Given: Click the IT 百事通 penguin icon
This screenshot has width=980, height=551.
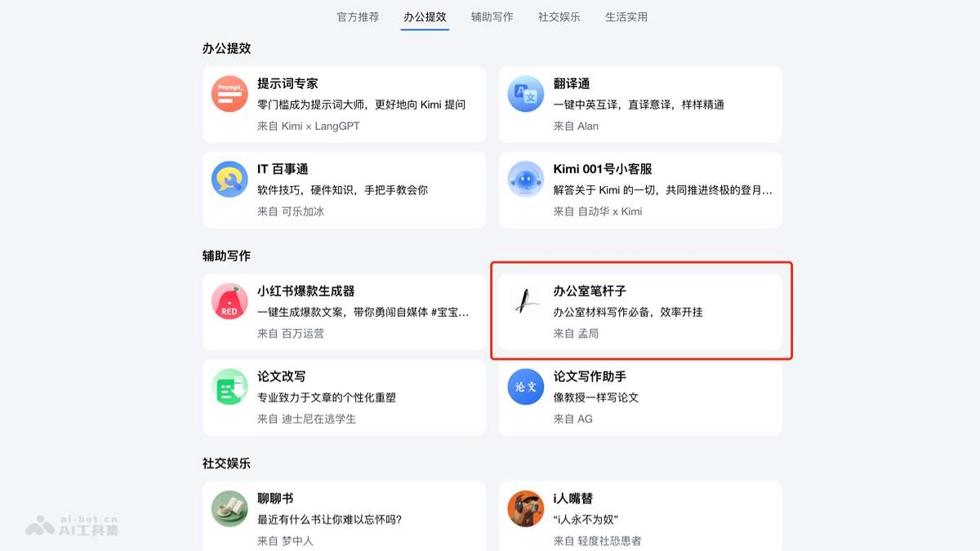Looking at the screenshot, I should click(x=229, y=179).
